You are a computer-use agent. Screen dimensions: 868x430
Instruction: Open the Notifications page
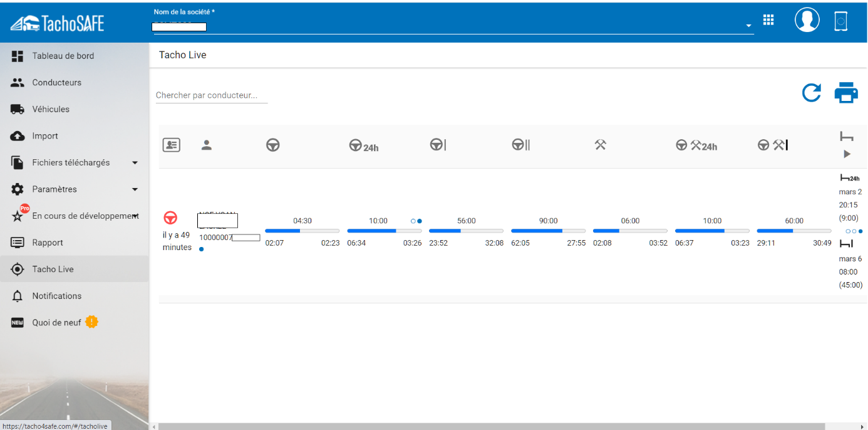56,296
